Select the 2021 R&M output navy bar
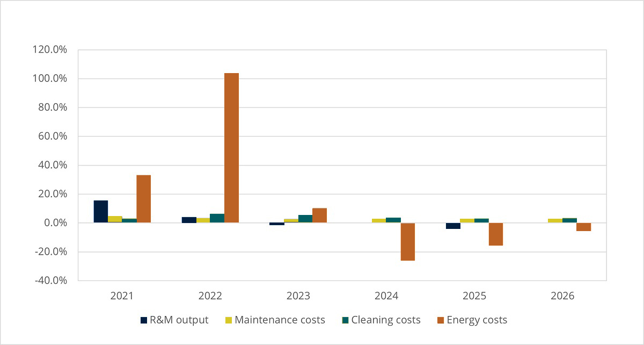The height and width of the screenshot is (345, 644). 101,212
